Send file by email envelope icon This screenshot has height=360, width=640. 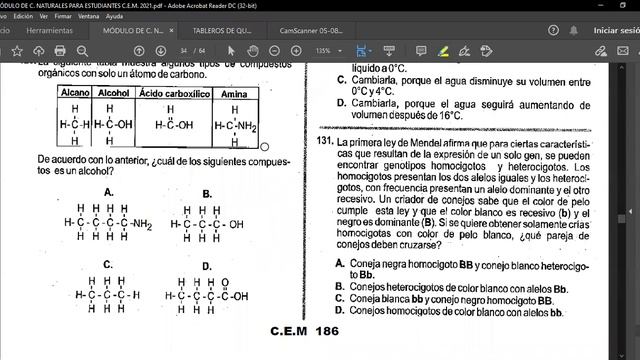pyautogui.click(x=622, y=51)
